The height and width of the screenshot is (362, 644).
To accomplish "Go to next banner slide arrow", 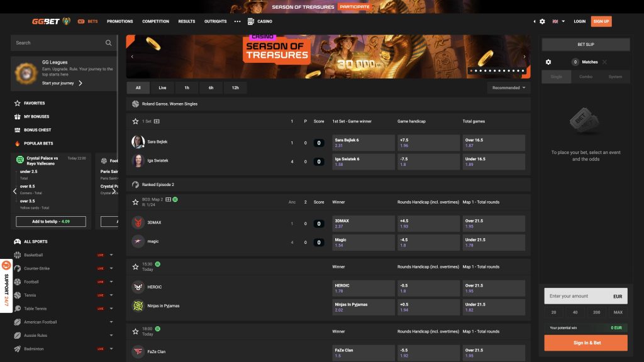I will tap(524, 57).
